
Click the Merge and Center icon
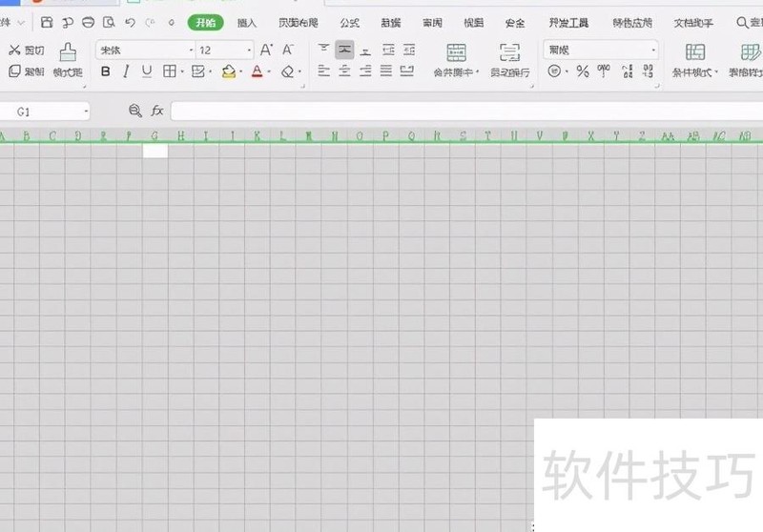point(457,53)
